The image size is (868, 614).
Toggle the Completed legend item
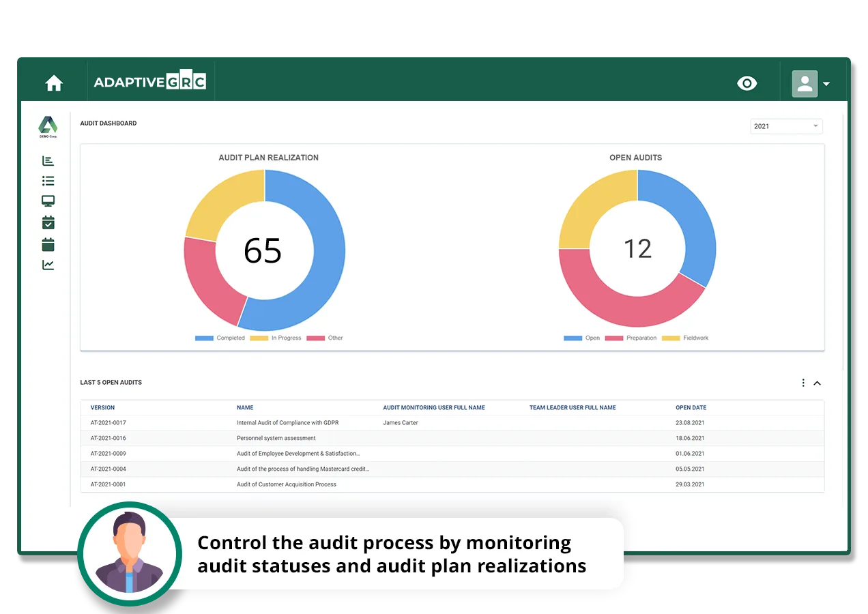click(220, 338)
